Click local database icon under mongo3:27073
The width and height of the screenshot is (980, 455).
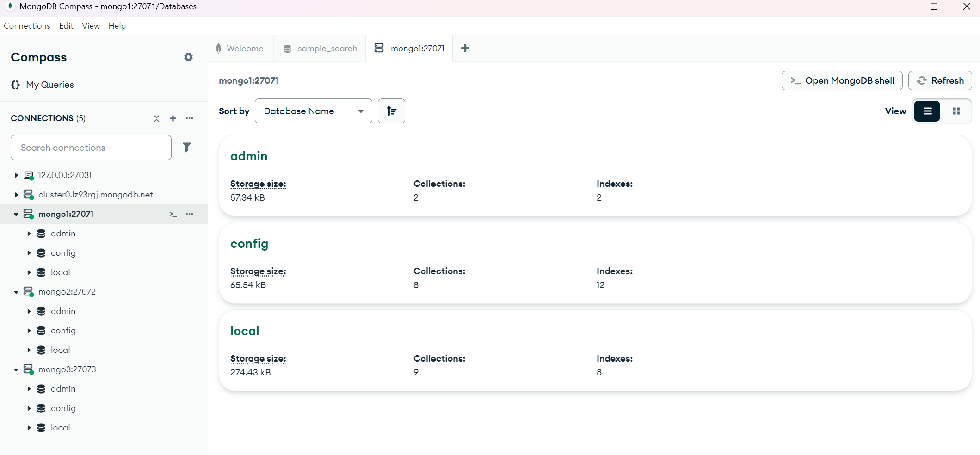click(41, 428)
